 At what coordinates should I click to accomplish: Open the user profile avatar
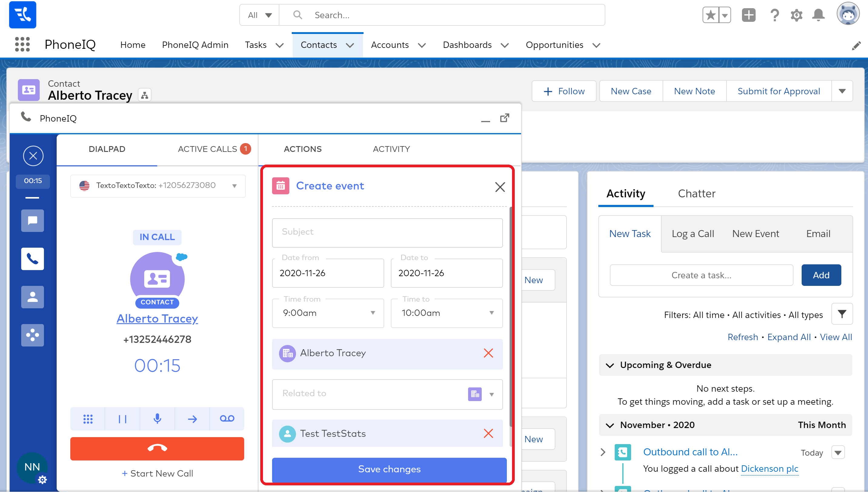[x=848, y=14]
